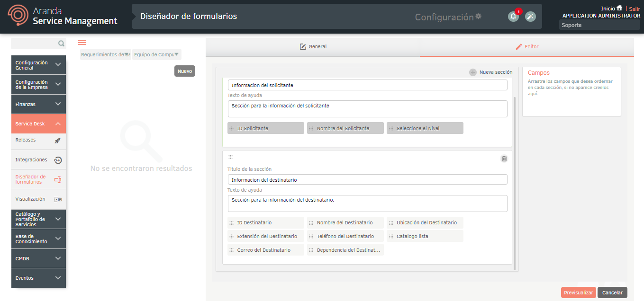Click the Informacion del solicitante title field
644x301 pixels.
pyautogui.click(x=367, y=85)
